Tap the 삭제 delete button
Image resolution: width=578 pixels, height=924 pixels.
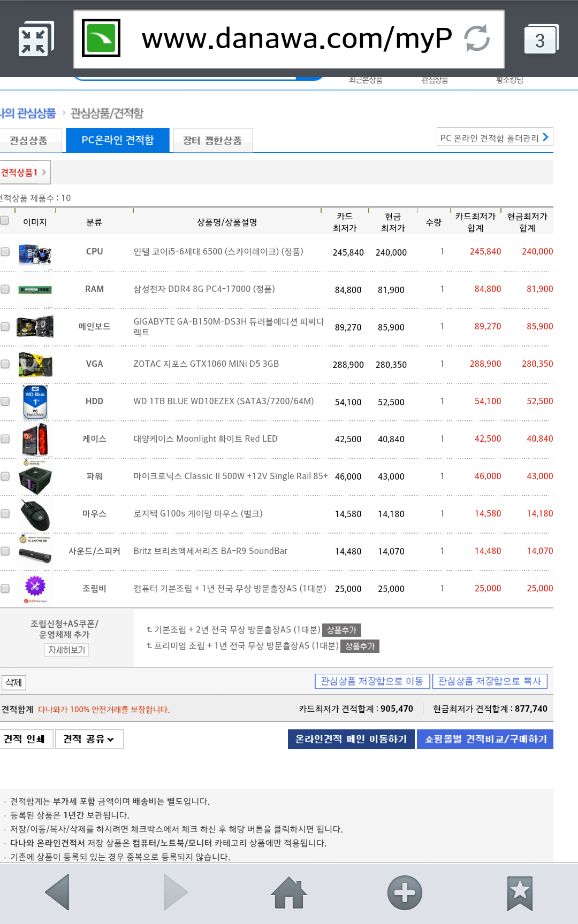click(13, 682)
